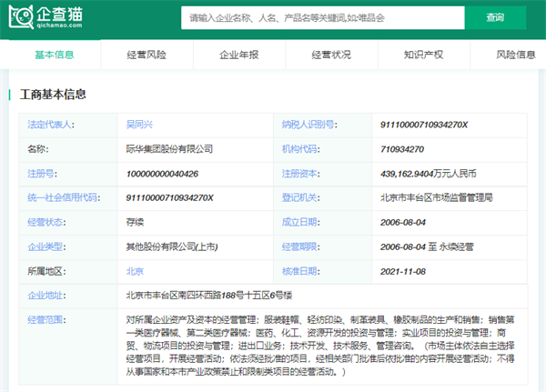Select company type 其他股份有限公司(上市)
The height and width of the screenshot is (392, 546).
(172, 246)
